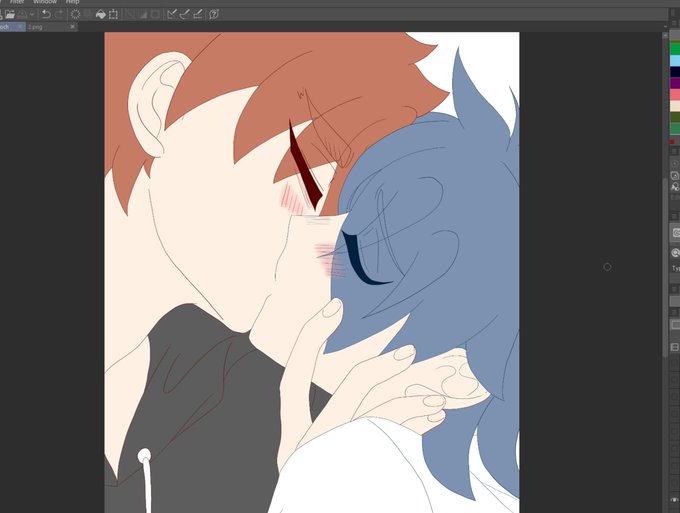Toggle Snap to Grid
Screen dimensions: 680x513
[198, 14]
